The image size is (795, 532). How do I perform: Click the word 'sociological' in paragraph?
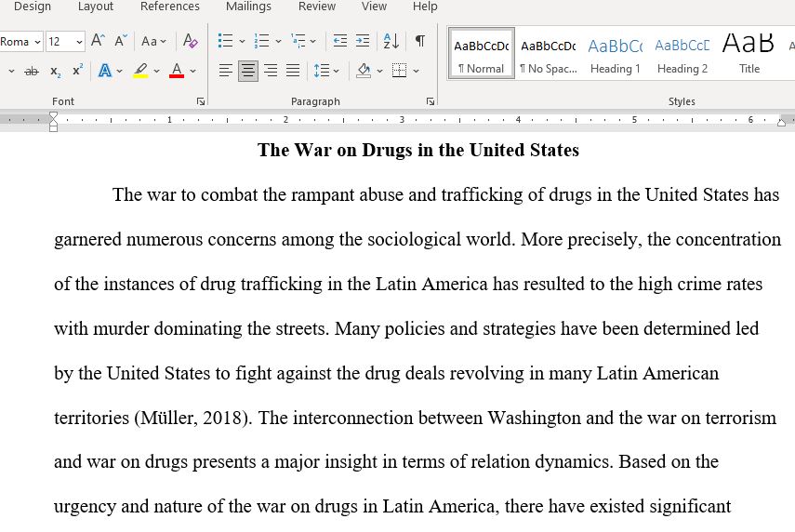pos(414,239)
